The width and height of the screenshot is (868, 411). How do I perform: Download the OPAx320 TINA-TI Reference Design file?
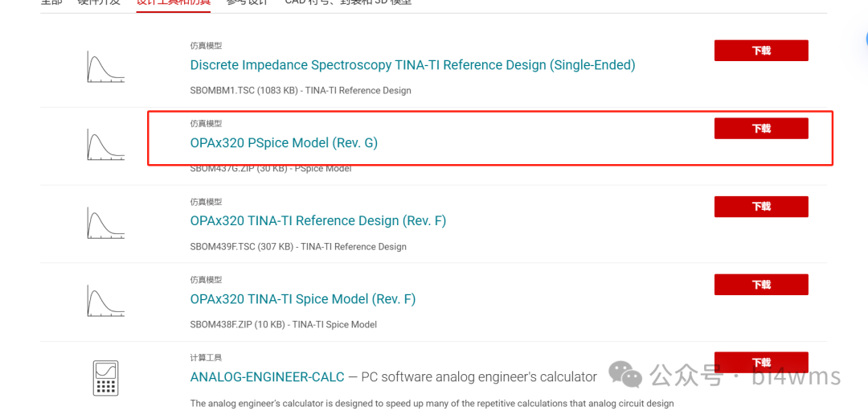coord(761,207)
